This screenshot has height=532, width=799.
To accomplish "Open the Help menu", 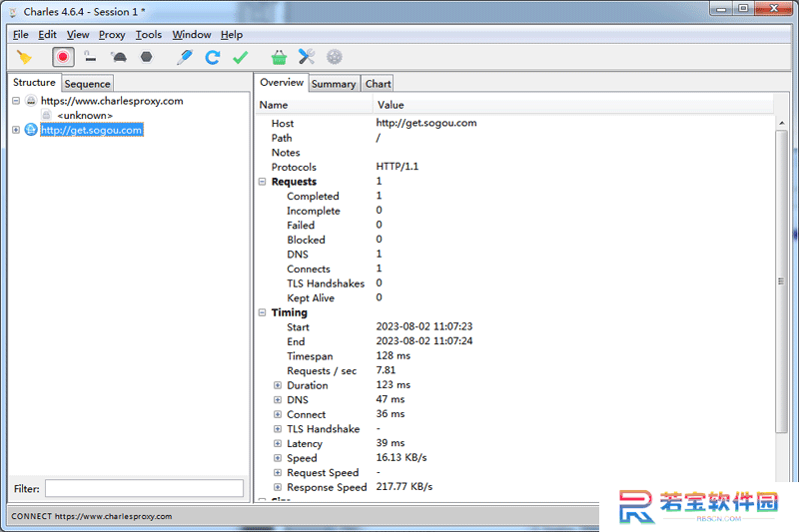I will [232, 35].
